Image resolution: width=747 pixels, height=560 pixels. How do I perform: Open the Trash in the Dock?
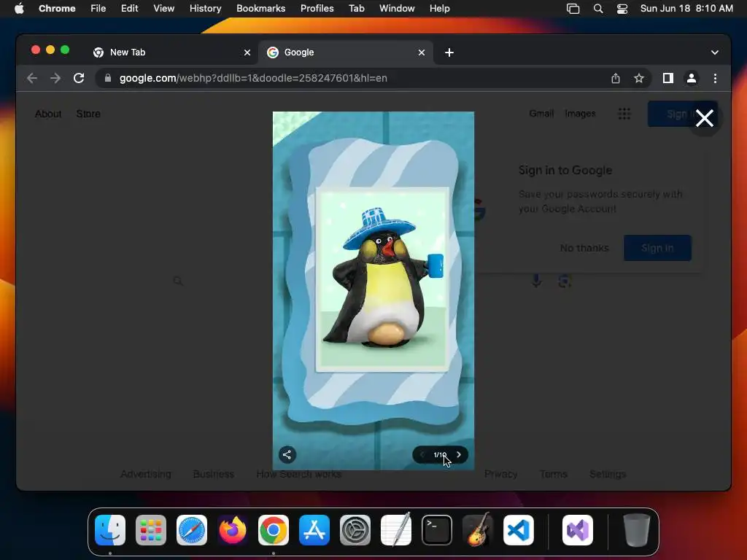(x=636, y=530)
